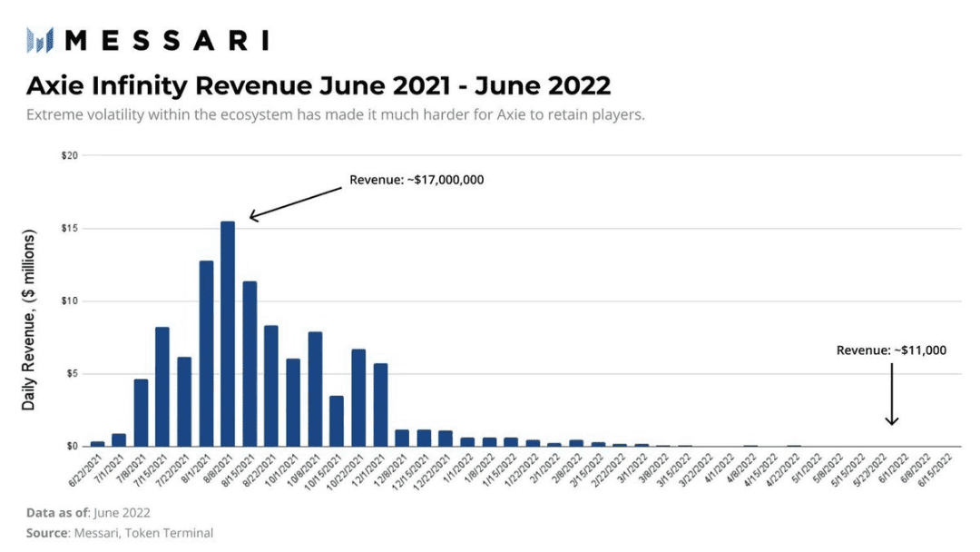This screenshot has width=980, height=552.
Task: Select the 10/15/2021 revenue bar
Action: tap(337, 420)
